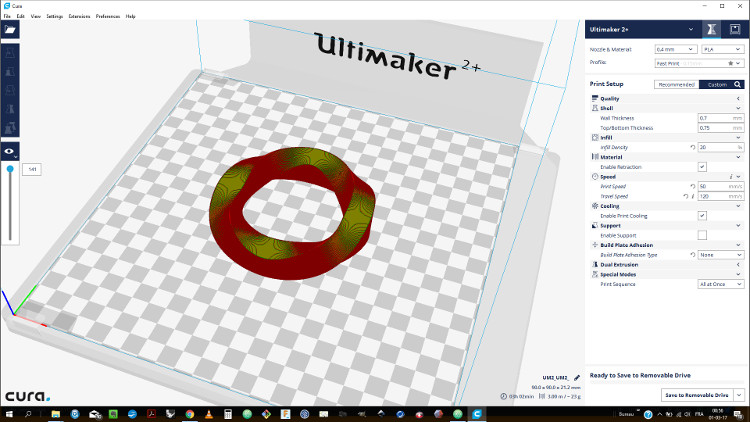Open the File menu

[7, 16]
